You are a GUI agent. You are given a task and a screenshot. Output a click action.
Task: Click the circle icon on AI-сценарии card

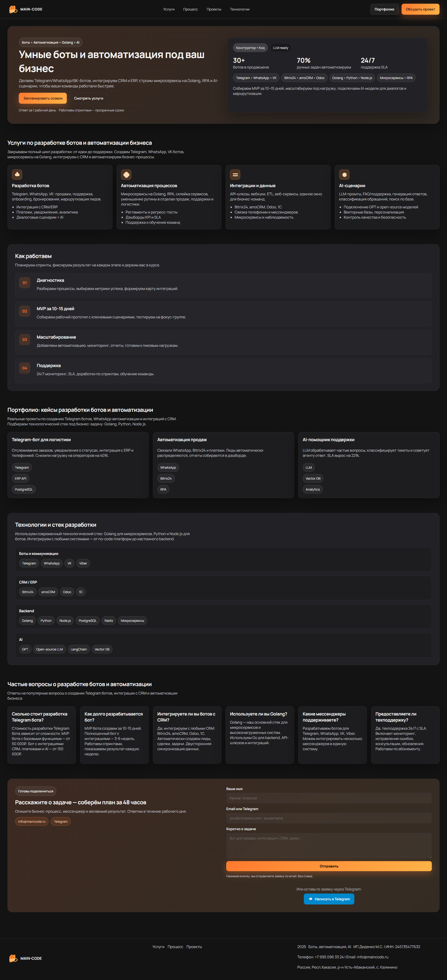pos(344,174)
